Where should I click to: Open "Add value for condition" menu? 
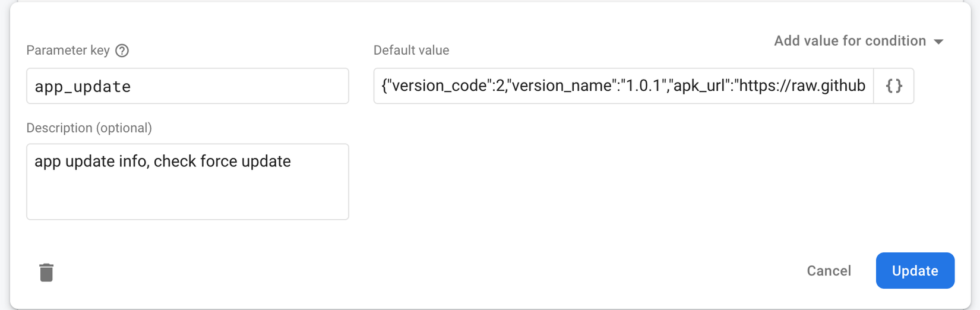(849, 41)
